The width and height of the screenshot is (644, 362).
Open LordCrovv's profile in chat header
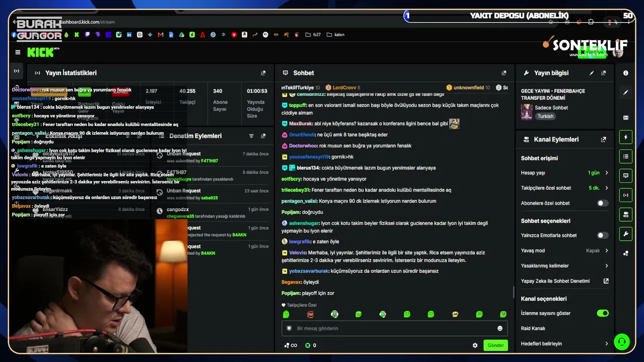(344, 87)
